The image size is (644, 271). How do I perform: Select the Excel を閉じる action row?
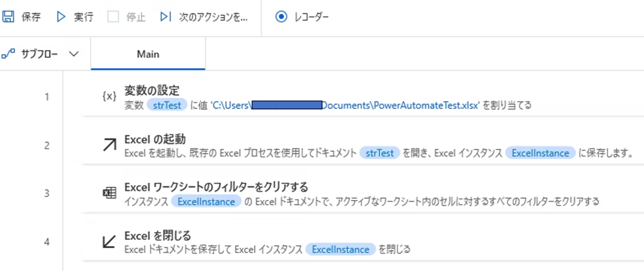point(362,242)
